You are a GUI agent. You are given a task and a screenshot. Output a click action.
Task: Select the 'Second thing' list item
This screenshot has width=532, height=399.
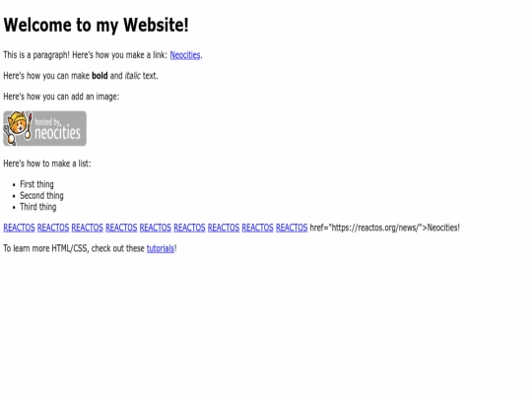point(41,196)
